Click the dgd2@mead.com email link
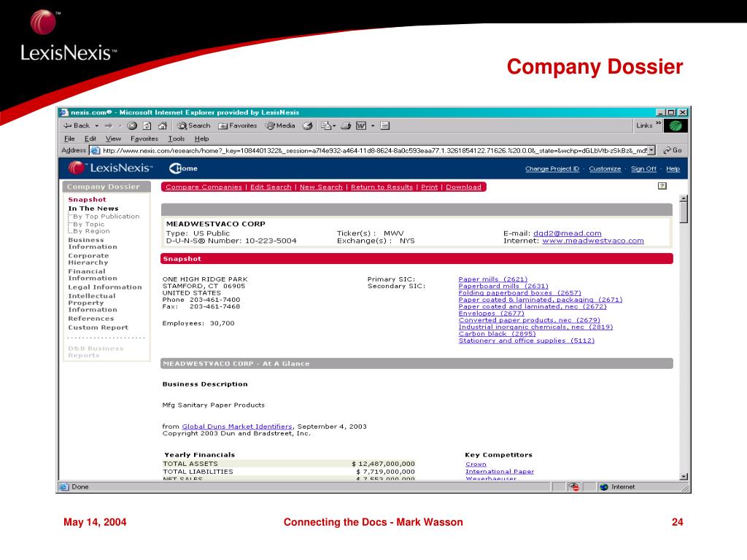Screen dimensions: 747x560 [568, 233]
